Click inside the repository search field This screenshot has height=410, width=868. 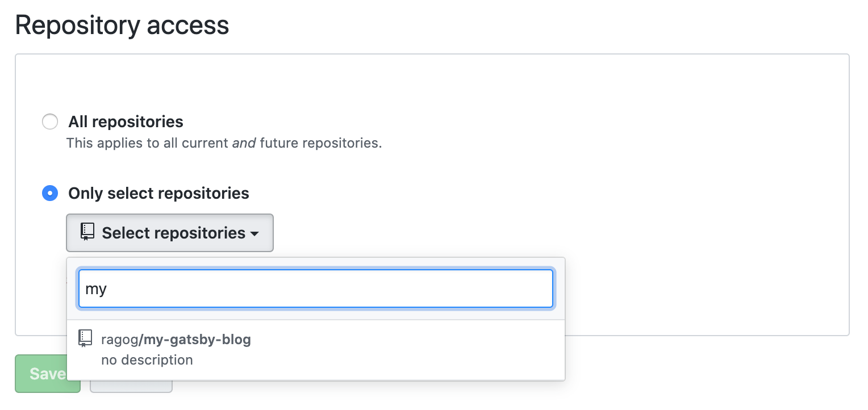pos(316,288)
